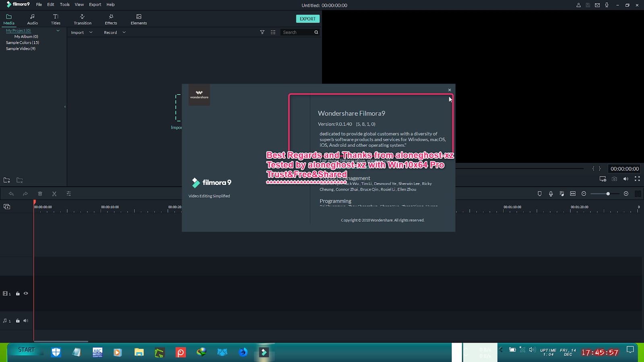Open File Explorer from the taskbar
This screenshot has width=644, height=362.
139,352
